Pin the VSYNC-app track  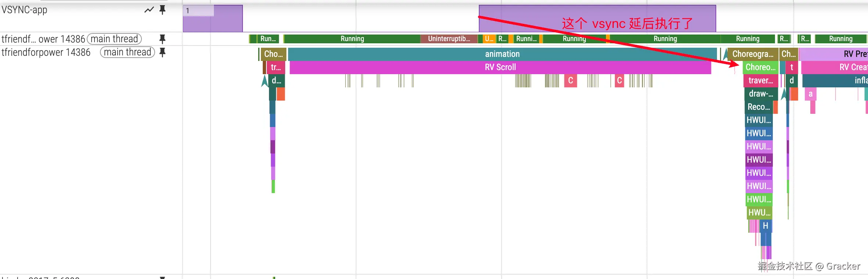(162, 10)
